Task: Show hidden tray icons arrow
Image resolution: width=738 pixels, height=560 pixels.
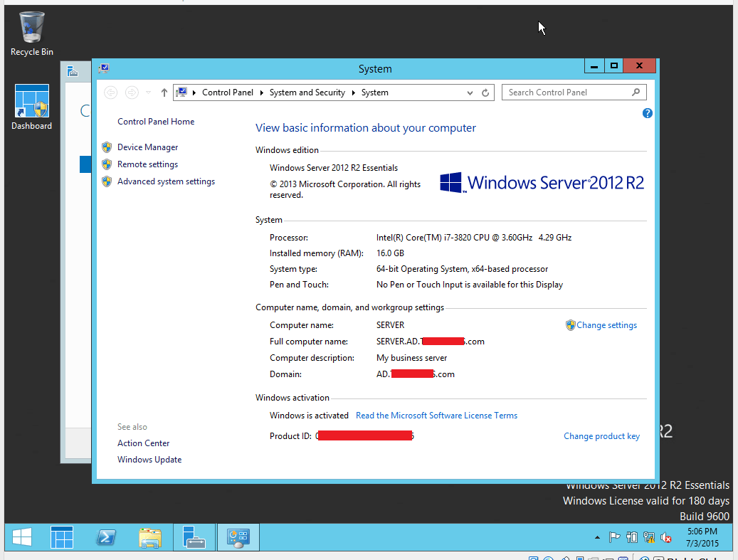Action: tap(597, 537)
